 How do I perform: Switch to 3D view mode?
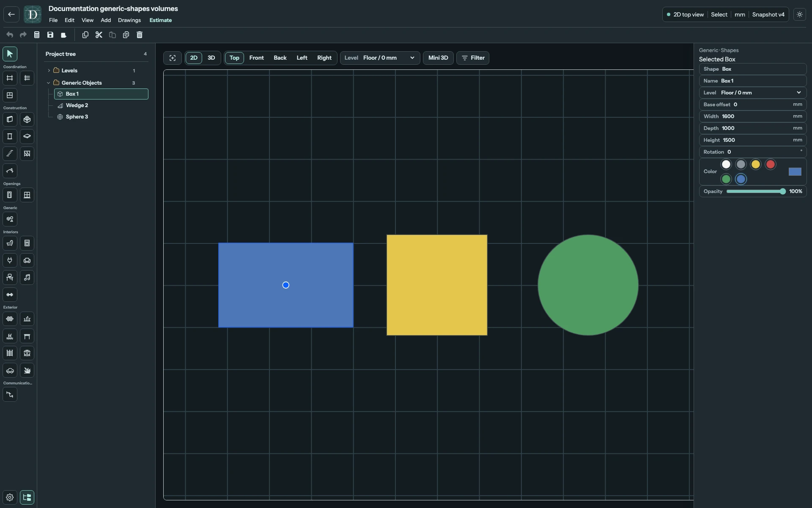(x=211, y=58)
